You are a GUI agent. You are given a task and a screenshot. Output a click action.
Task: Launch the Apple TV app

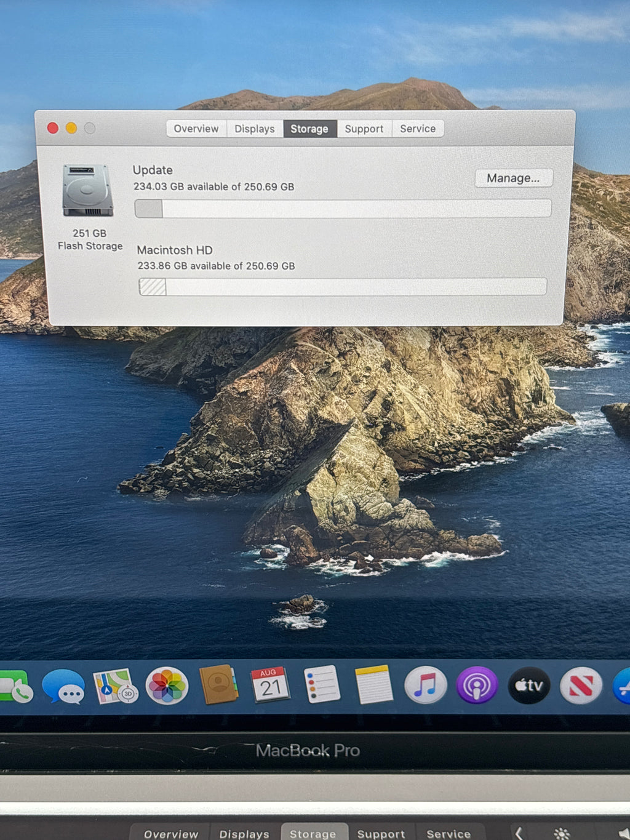(x=529, y=685)
